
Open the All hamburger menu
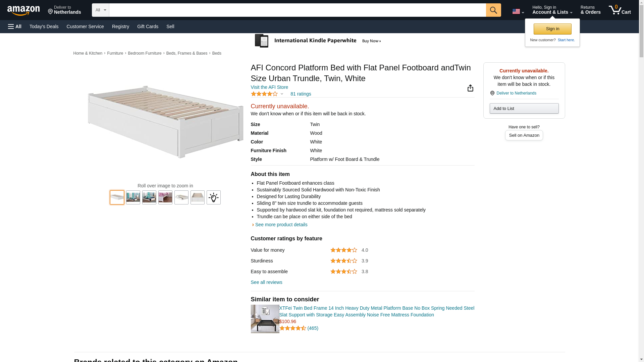click(15, 26)
